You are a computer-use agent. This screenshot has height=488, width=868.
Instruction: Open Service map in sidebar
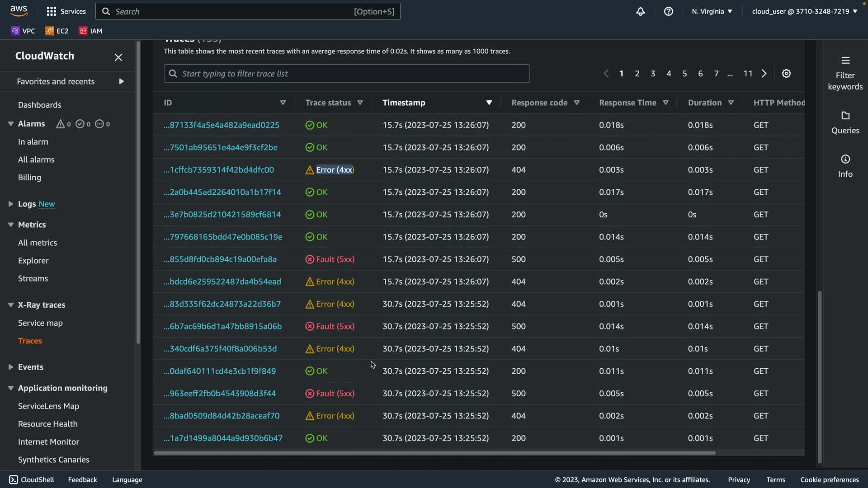40,323
